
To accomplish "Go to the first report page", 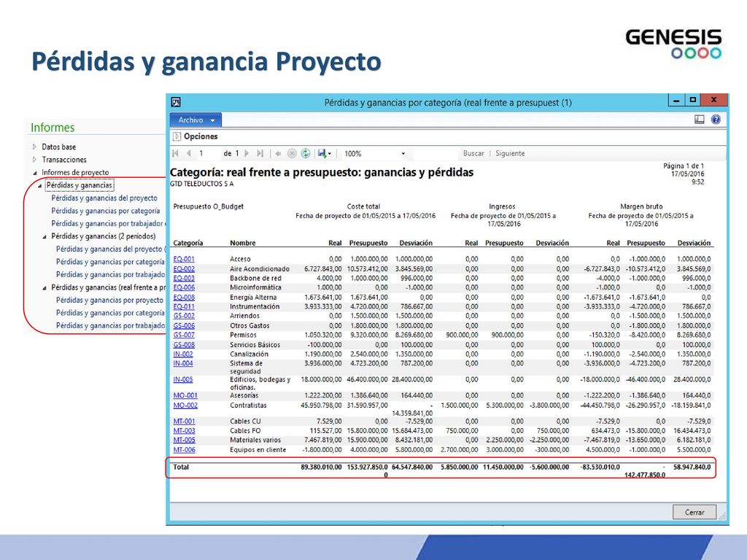I will point(175,153).
